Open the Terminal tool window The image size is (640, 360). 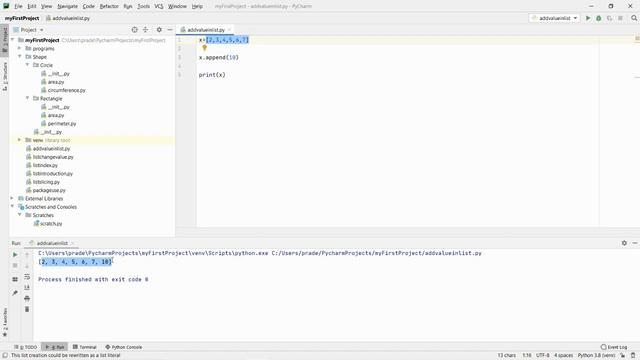pyautogui.click(x=84, y=347)
